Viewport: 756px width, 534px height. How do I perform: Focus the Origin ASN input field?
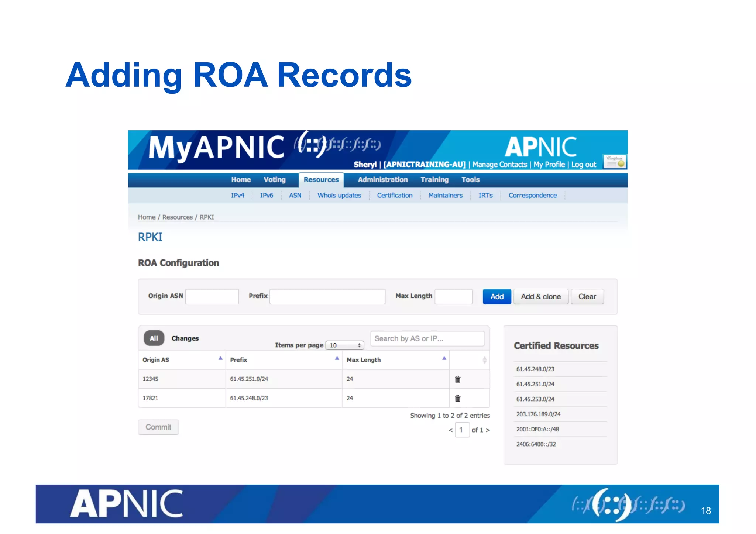(x=212, y=297)
